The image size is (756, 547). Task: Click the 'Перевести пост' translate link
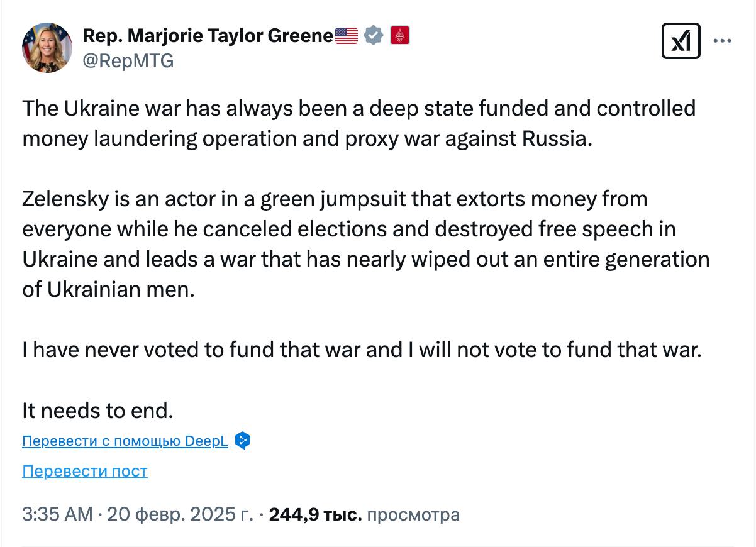pyautogui.click(x=85, y=471)
